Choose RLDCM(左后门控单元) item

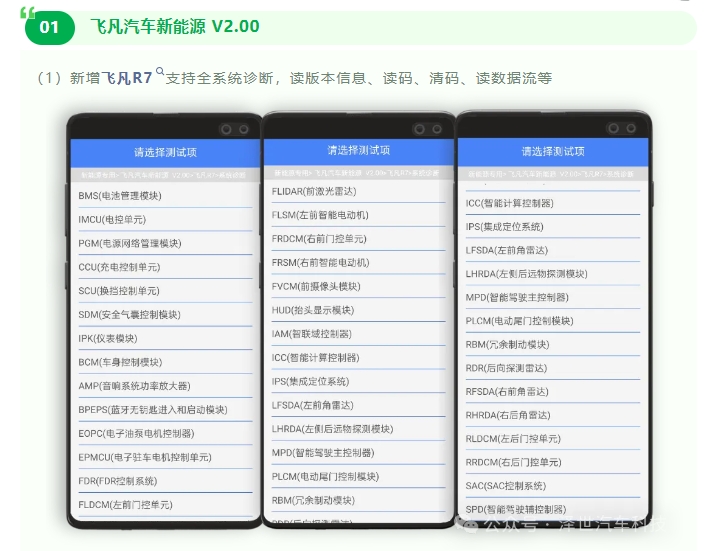[553, 439]
